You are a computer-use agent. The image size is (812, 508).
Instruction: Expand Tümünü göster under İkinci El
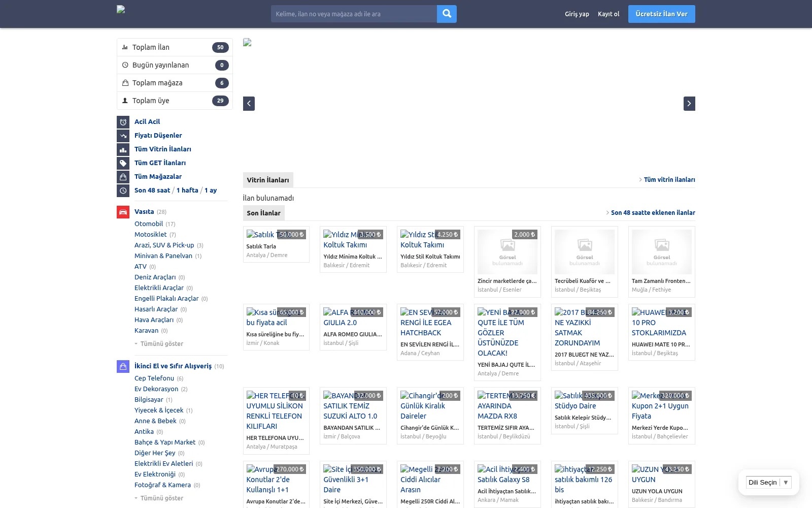click(159, 498)
